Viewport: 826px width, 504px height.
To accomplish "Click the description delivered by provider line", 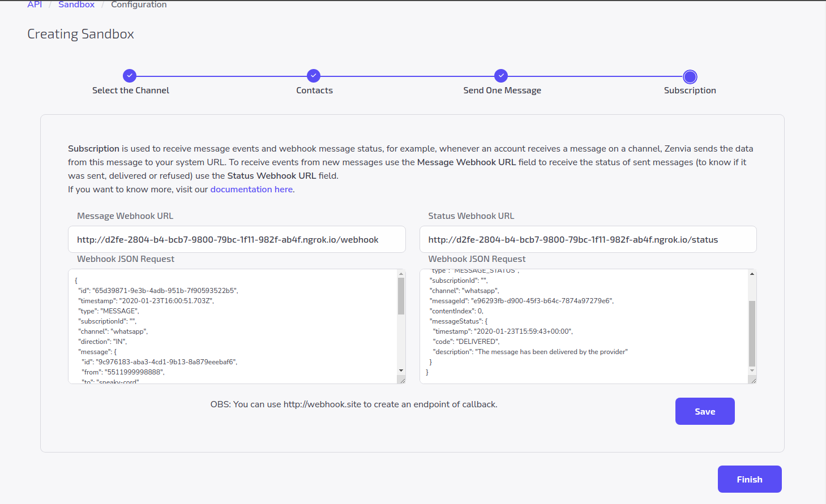I will coord(530,352).
